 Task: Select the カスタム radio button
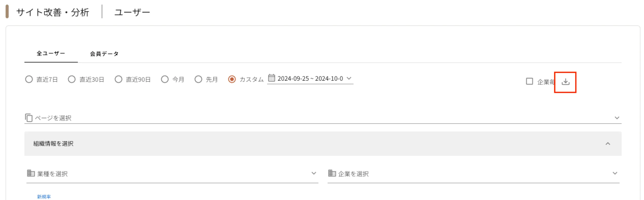pyautogui.click(x=232, y=79)
